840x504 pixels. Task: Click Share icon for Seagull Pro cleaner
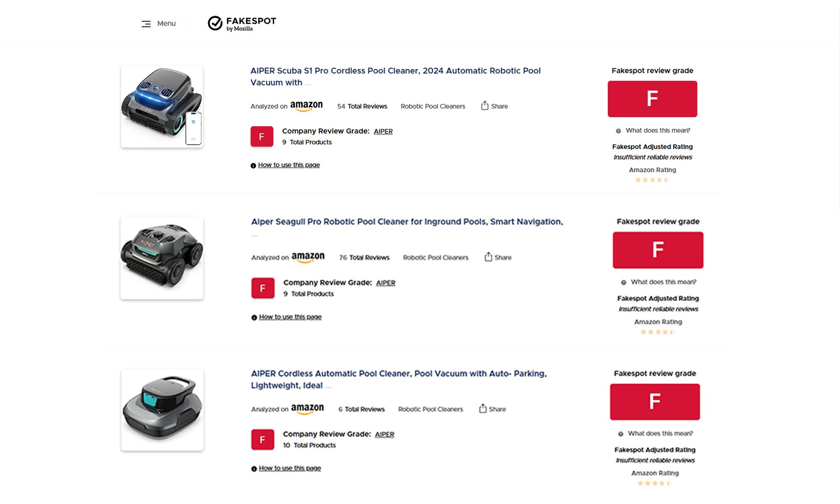(x=488, y=257)
